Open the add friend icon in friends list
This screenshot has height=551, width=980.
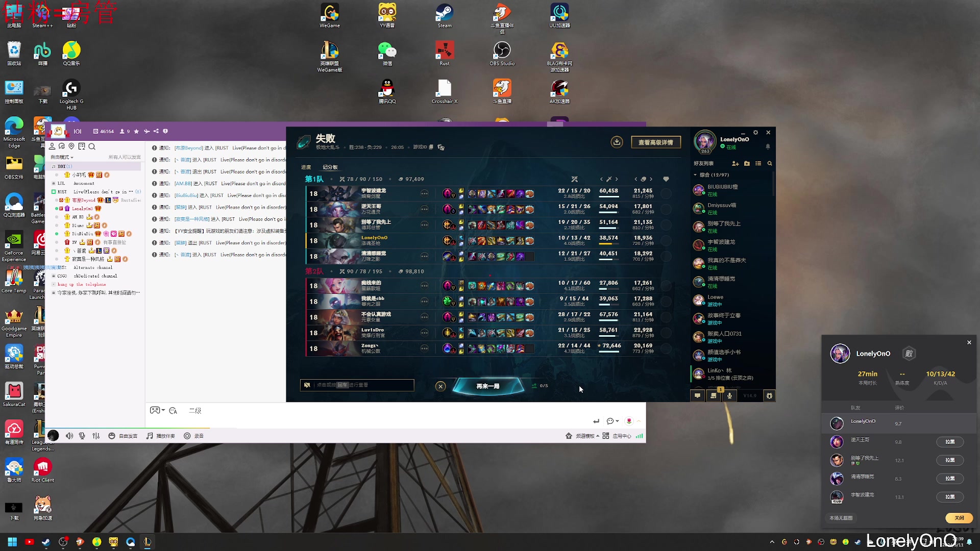click(735, 163)
